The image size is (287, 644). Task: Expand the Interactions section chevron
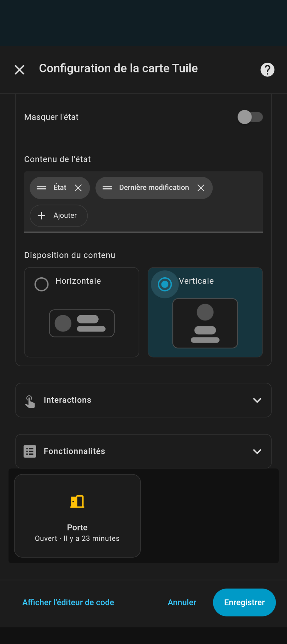(x=257, y=400)
